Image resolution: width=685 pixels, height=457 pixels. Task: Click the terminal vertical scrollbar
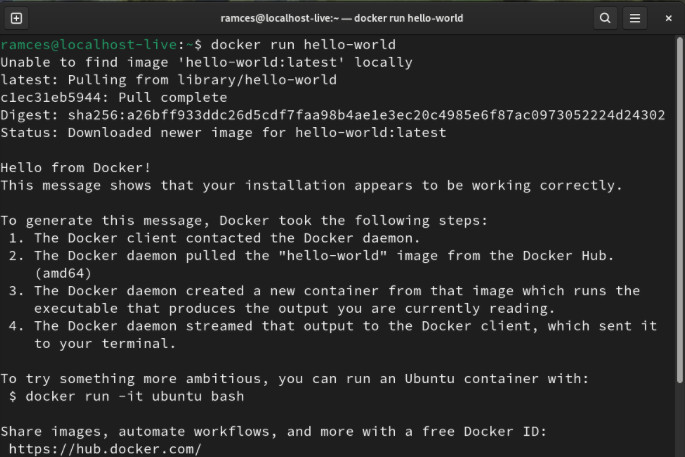(679, 210)
